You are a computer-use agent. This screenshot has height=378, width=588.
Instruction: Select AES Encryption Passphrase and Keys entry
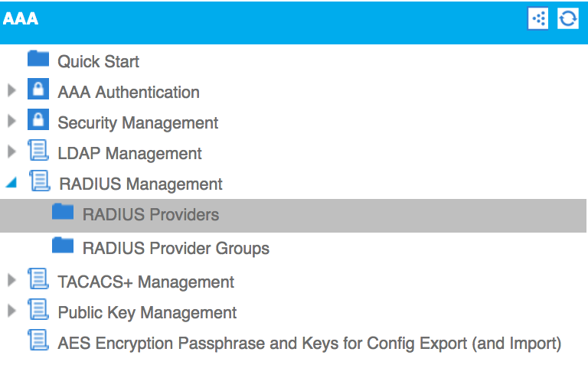pos(309,344)
